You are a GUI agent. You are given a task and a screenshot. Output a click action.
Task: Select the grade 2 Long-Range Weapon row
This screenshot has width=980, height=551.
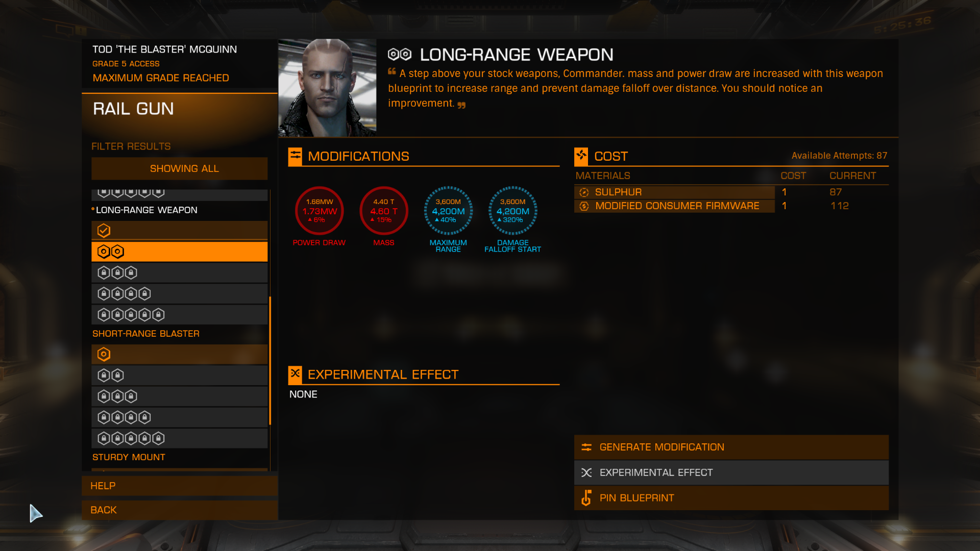coord(179,252)
